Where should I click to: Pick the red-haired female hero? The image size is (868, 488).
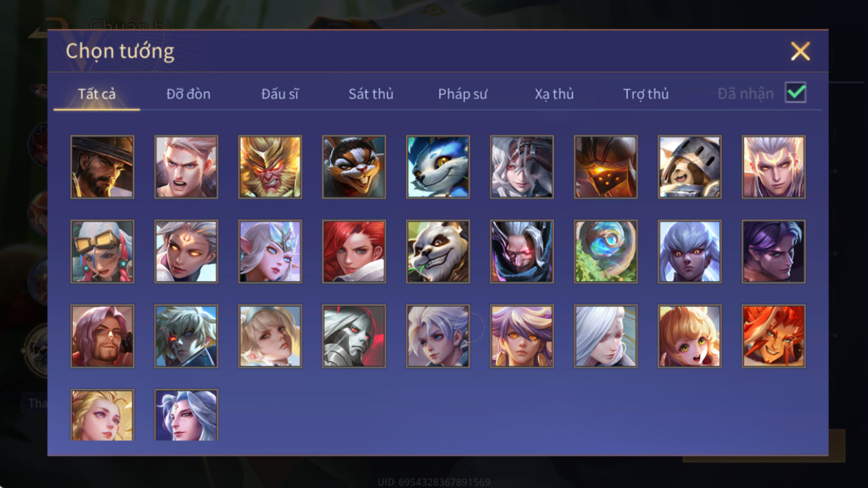pyautogui.click(x=354, y=251)
